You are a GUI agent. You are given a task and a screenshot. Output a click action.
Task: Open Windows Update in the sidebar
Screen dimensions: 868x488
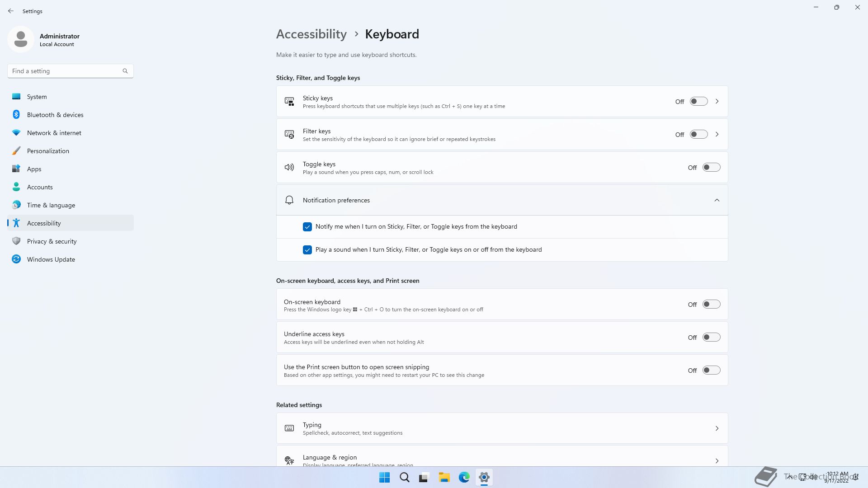[51, 259]
